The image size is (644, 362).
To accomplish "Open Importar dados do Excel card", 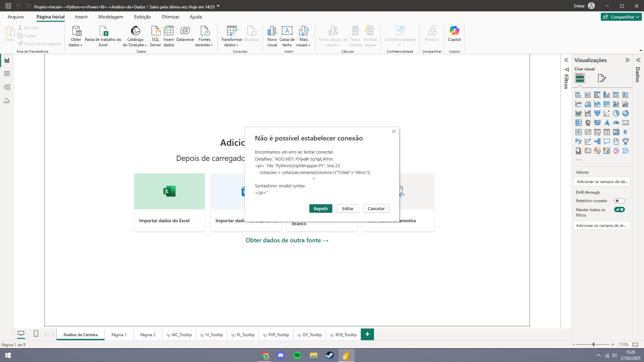I will [x=169, y=202].
